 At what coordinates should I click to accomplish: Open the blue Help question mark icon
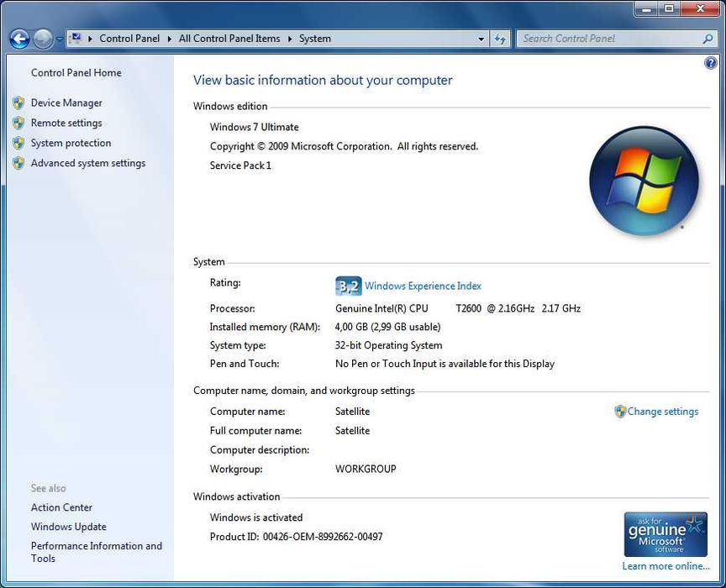point(710,62)
